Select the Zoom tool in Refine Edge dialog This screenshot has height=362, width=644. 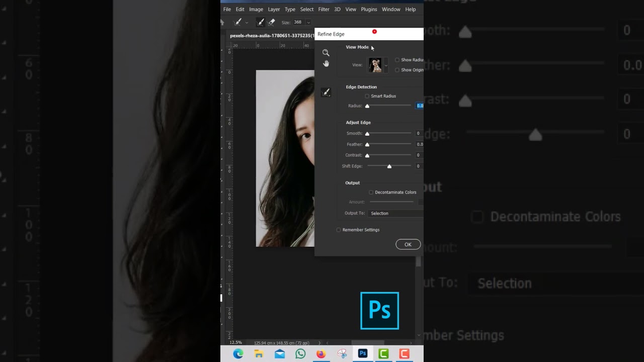coord(326,53)
